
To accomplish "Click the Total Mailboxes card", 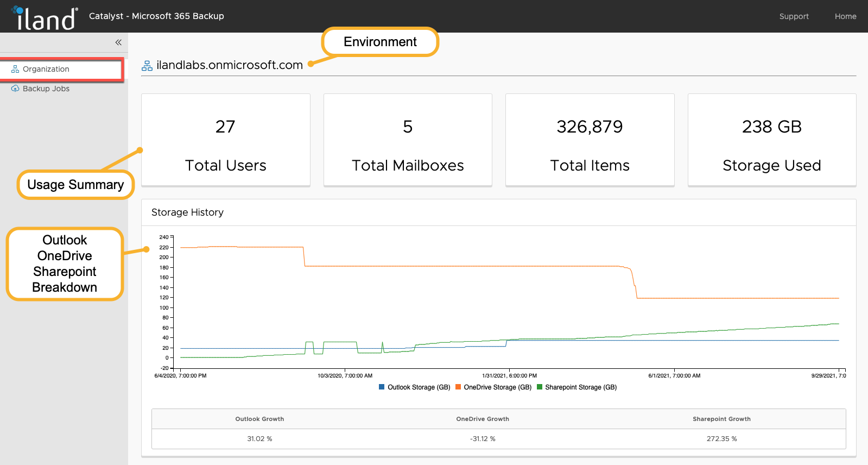I will click(408, 140).
